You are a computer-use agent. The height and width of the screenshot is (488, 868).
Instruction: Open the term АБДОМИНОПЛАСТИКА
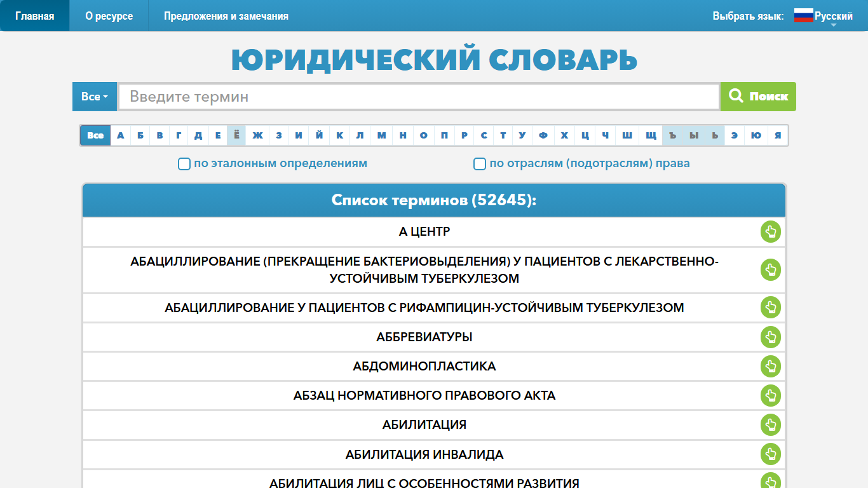pyautogui.click(x=424, y=367)
